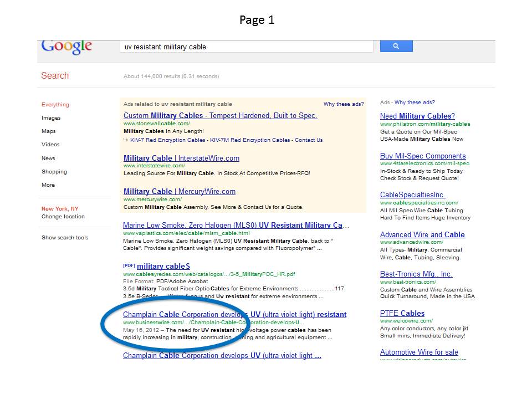Image resolution: width=532 pixels, height=399 pixels.
Task: Click www.4starelectronics.com/mil-spec URL text
Action: click(x=425, y=163)
